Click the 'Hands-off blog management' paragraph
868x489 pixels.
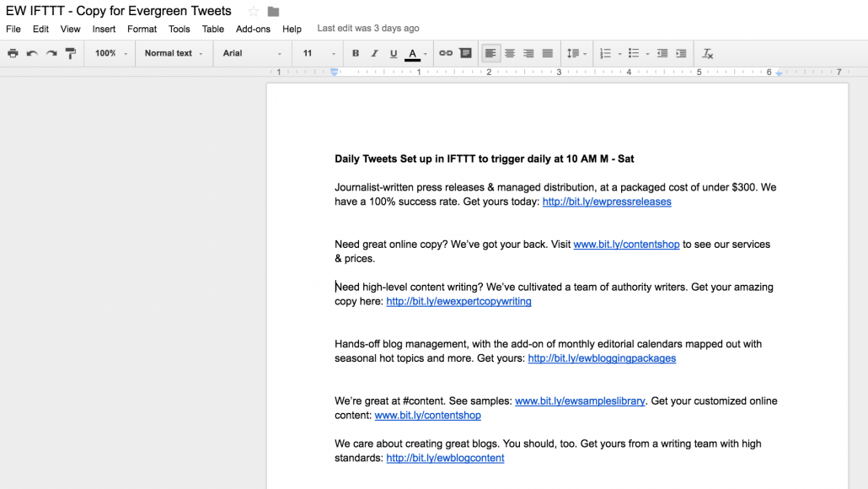click(548, 351)
